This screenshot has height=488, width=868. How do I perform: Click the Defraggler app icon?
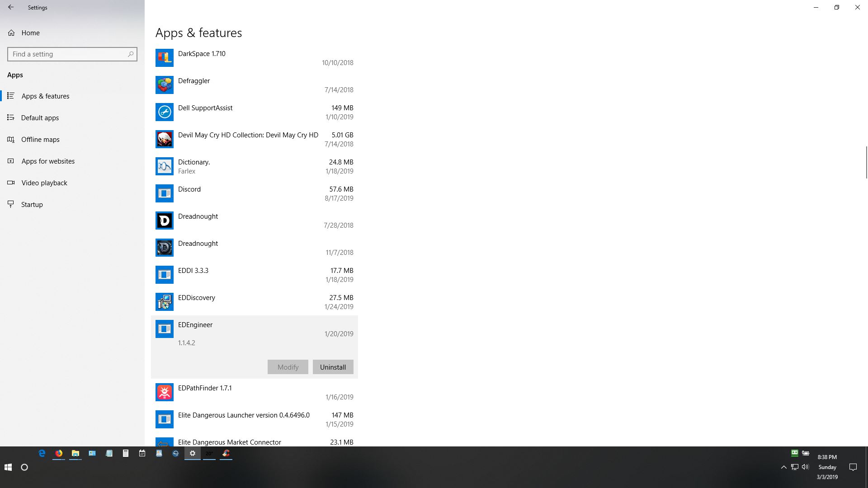[165, 85]
